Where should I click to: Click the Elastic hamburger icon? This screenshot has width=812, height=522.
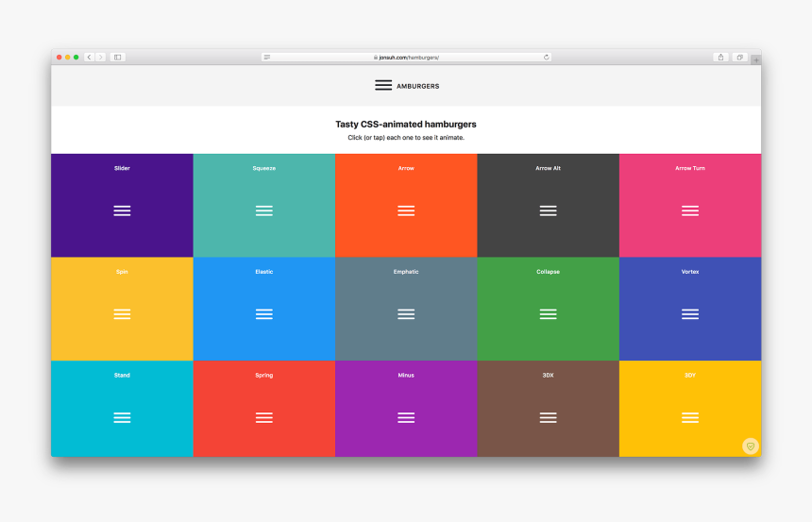[x=264, y=314]
